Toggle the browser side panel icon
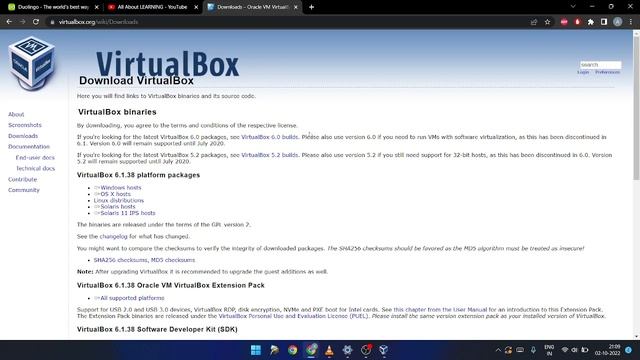The height and width of the screenshot is (360, 640). point(604,22)
